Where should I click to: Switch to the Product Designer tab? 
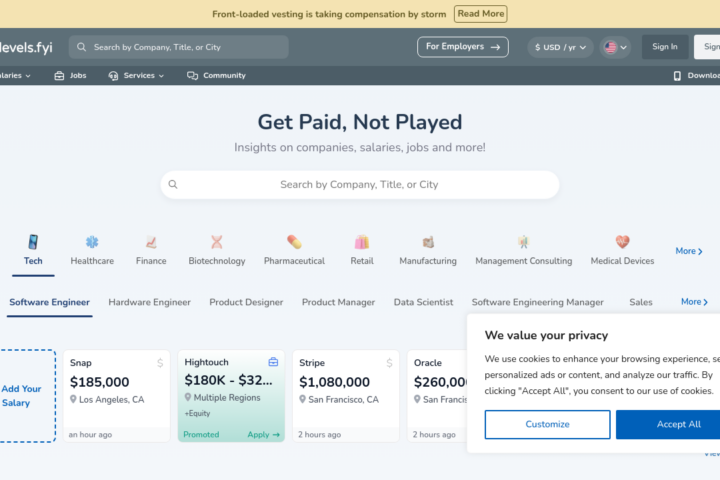click(x=246, y=302)
